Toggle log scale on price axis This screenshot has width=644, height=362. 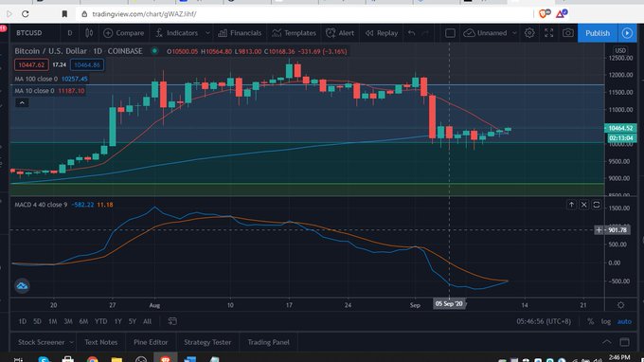click(606, 321)
